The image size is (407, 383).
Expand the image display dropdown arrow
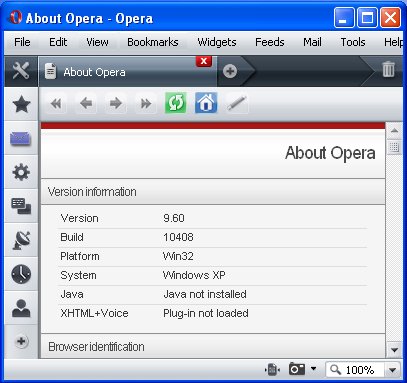pyautogui.click(x=313, y=369)
